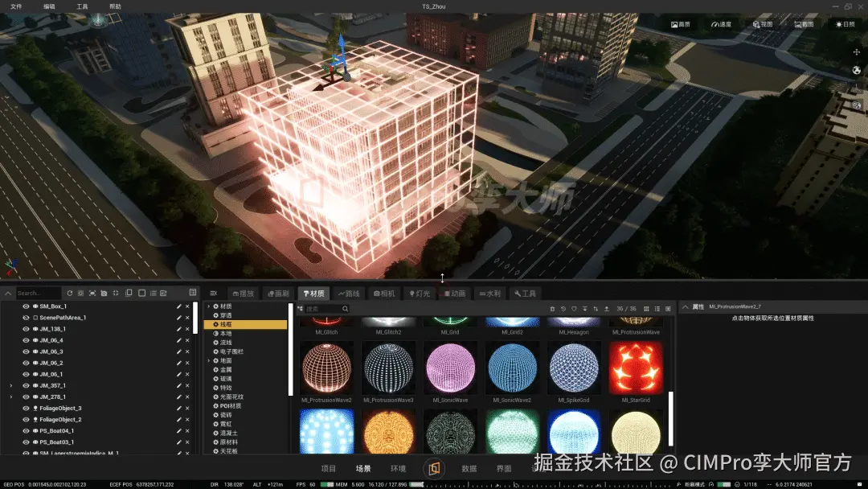Delete JM_138_1 with its X icon
This screenshot has height=489, width=868.
pos(187,329)
